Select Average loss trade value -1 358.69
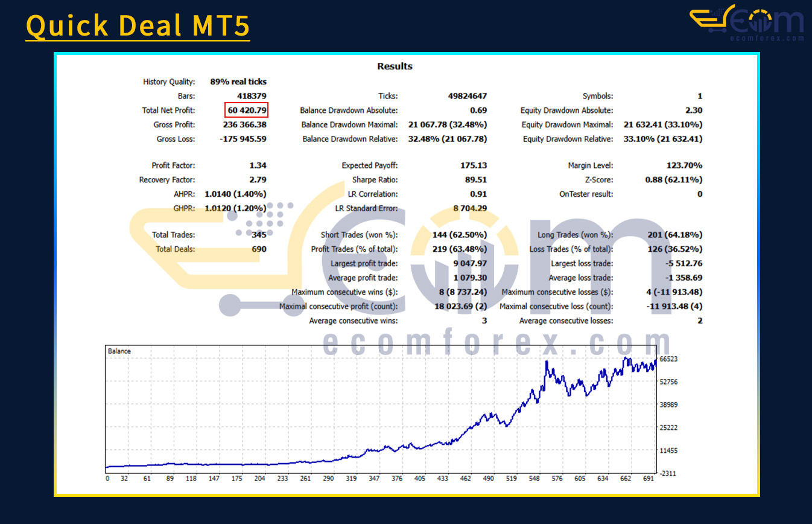Screen dimensions: 812x524 [685, 278]
